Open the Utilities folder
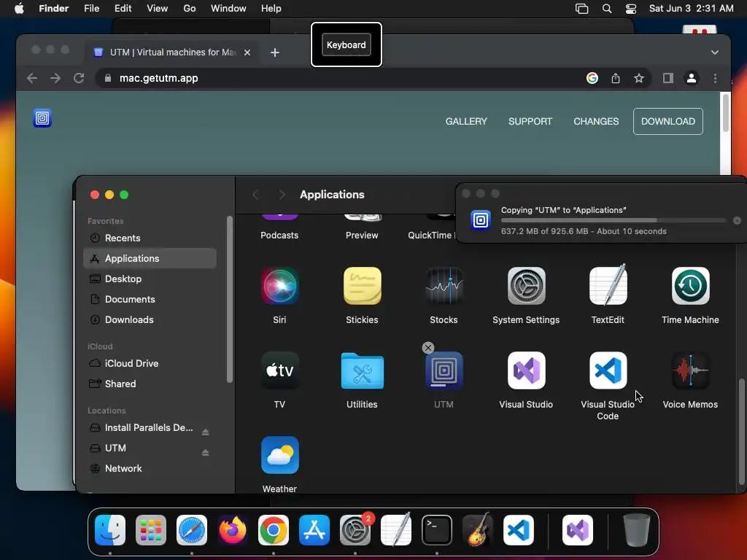747x560 pixels. pos(362,370)
